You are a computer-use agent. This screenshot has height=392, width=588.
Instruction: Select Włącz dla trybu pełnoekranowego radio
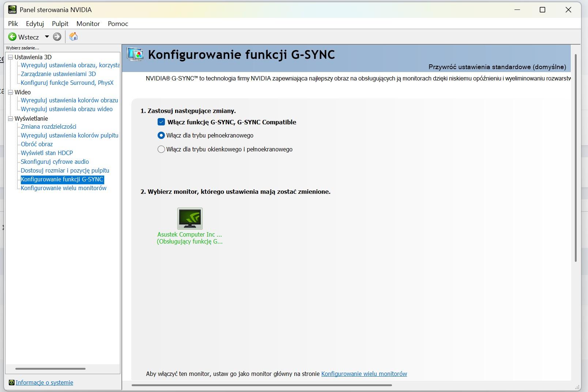point(161,135)
